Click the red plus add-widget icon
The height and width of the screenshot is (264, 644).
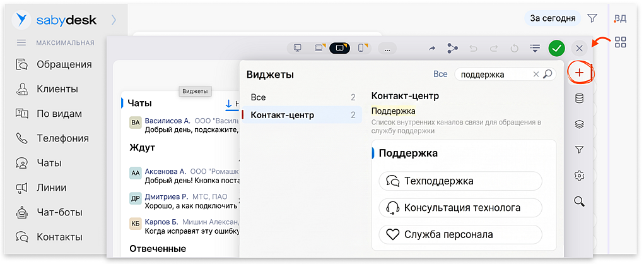click(x=579, y=73)
